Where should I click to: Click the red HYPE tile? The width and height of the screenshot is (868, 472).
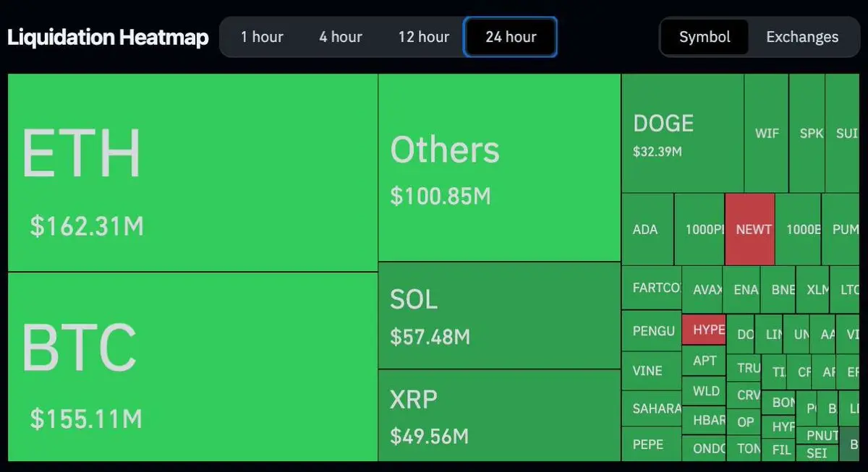coord(704,330)
